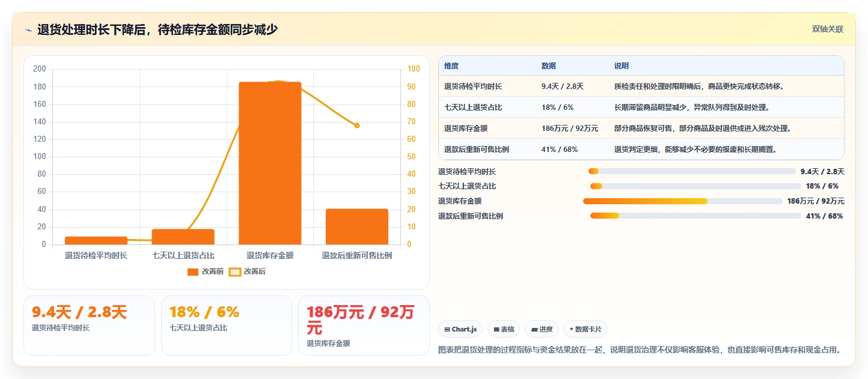Select the Chart.js tag chip
The image size is (868, 379).
[x=460, y=329]
